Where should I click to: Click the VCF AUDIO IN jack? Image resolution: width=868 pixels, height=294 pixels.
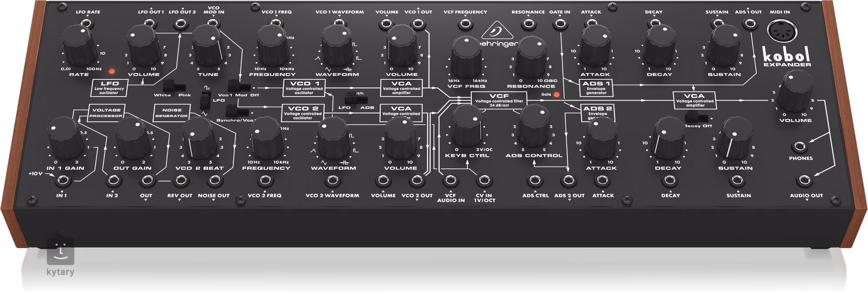tap(450, 180)
